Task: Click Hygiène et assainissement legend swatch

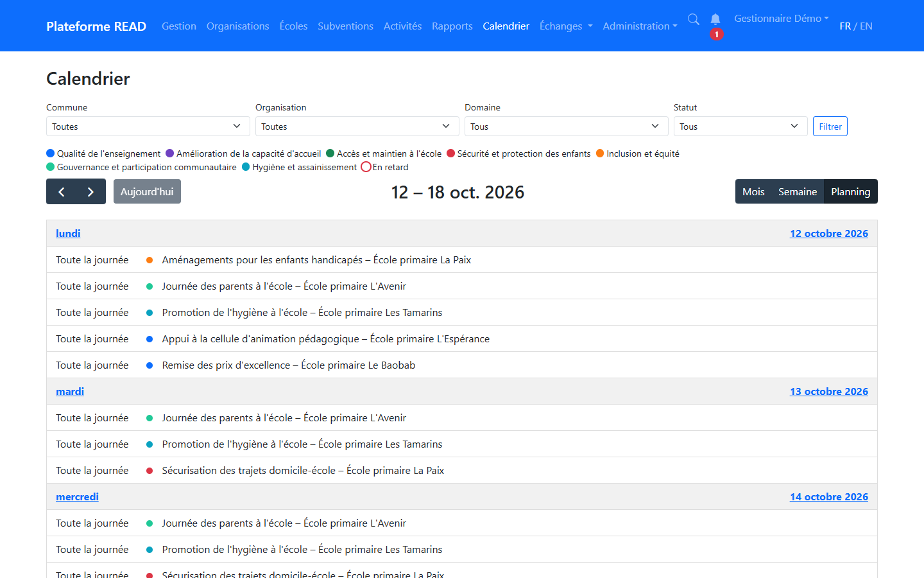Action: pyautogui.click(x=246, y=167)
